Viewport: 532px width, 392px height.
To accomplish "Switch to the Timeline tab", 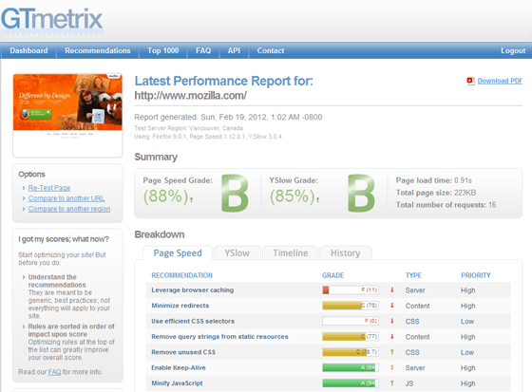I will 291,253.
